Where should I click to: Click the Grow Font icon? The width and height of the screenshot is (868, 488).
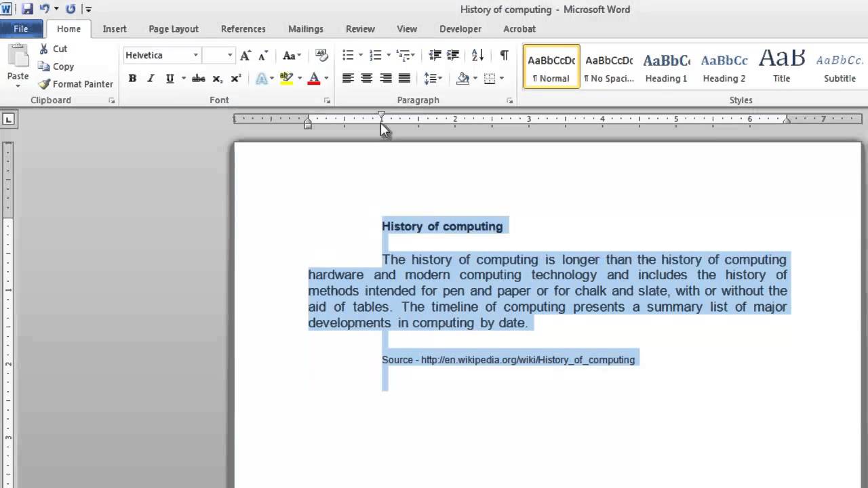(x=245, y=56)
